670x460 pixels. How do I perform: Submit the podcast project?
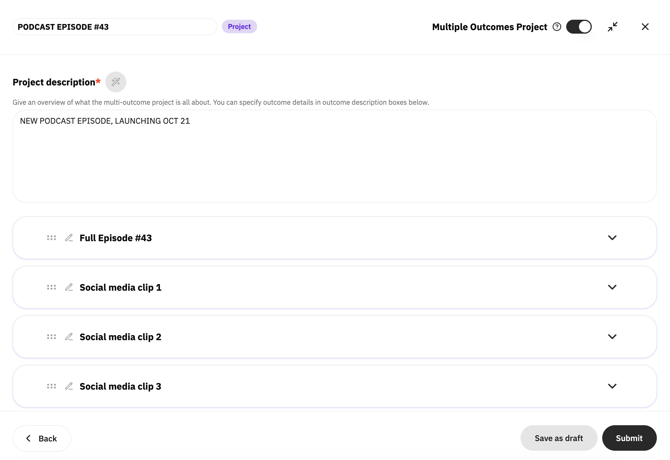click(x=629, y=438)
